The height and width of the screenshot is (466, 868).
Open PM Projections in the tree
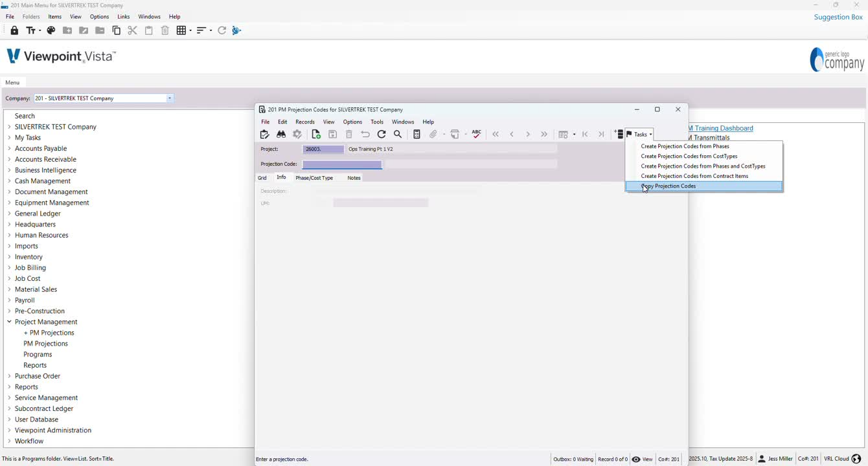click(45, 344)
